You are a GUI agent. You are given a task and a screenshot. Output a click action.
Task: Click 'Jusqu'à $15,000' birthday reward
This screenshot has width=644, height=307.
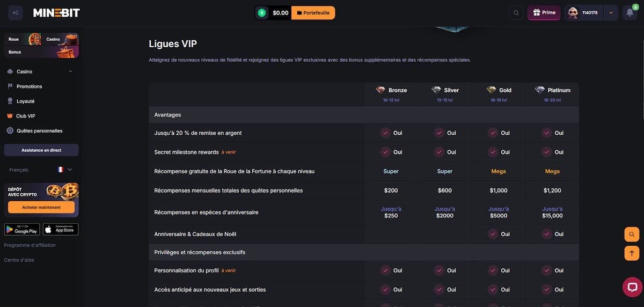552,212
